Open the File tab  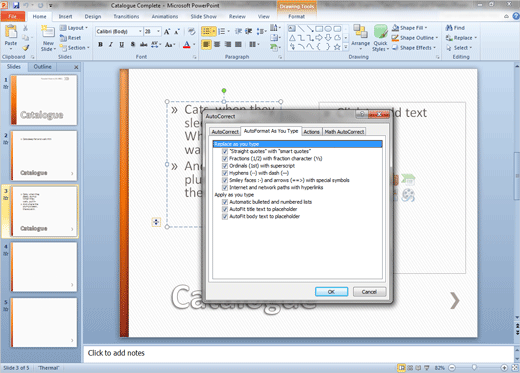coord(13,16)
